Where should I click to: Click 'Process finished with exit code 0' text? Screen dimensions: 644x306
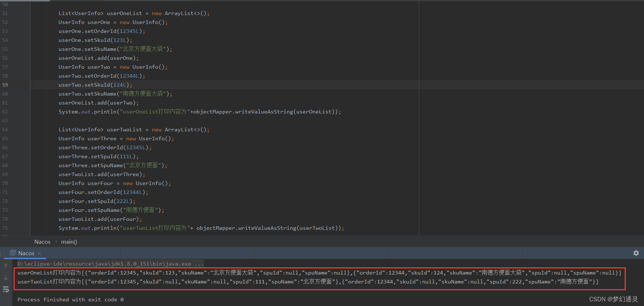[70, 300]
